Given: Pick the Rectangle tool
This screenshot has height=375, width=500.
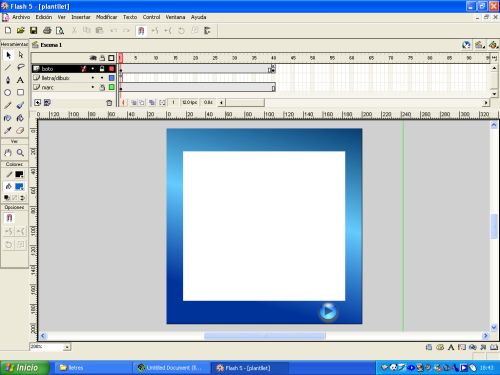Looking at the screenshot, I should click(x=20, y=92).
